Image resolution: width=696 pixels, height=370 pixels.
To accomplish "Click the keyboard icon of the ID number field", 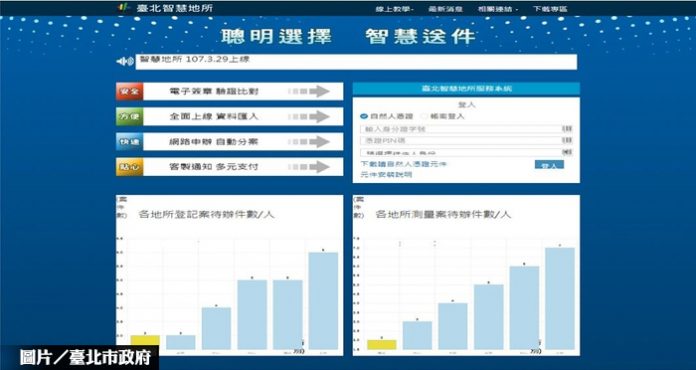I will click(567, 129).
